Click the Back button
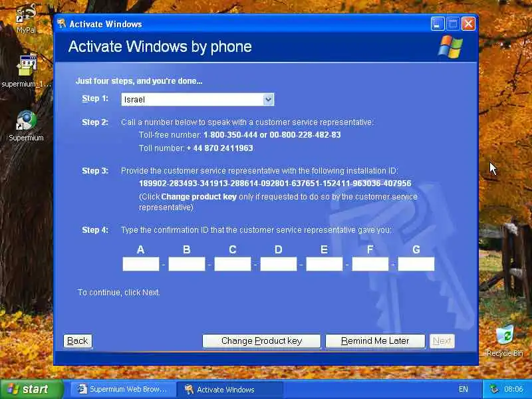 [78, 341]
